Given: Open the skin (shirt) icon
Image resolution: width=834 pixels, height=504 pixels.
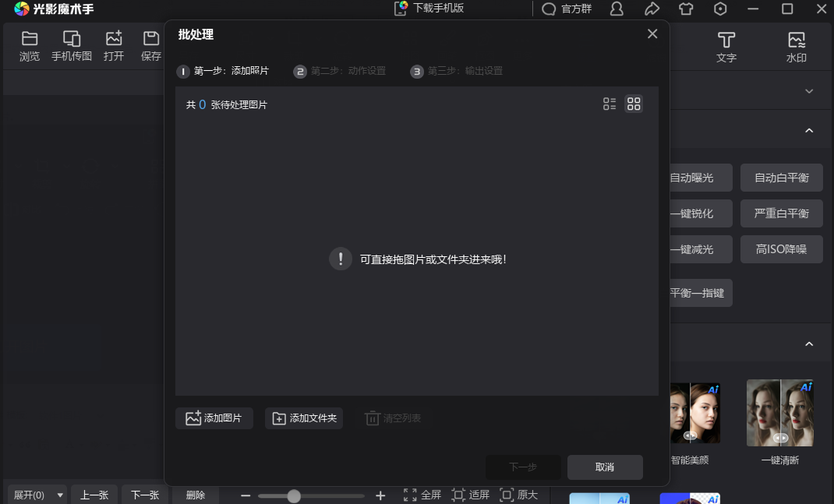Looking at the screenshot, I should pyautogui.click(x=686, y=9).
